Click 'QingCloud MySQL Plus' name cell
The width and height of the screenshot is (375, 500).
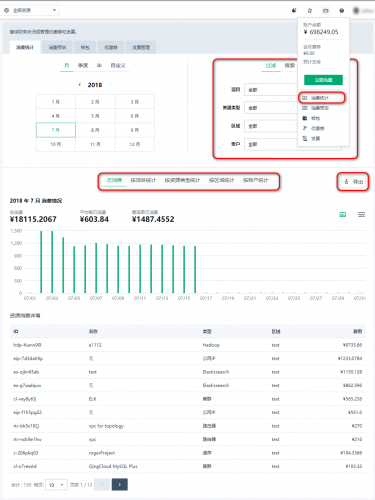click(113, 466)
